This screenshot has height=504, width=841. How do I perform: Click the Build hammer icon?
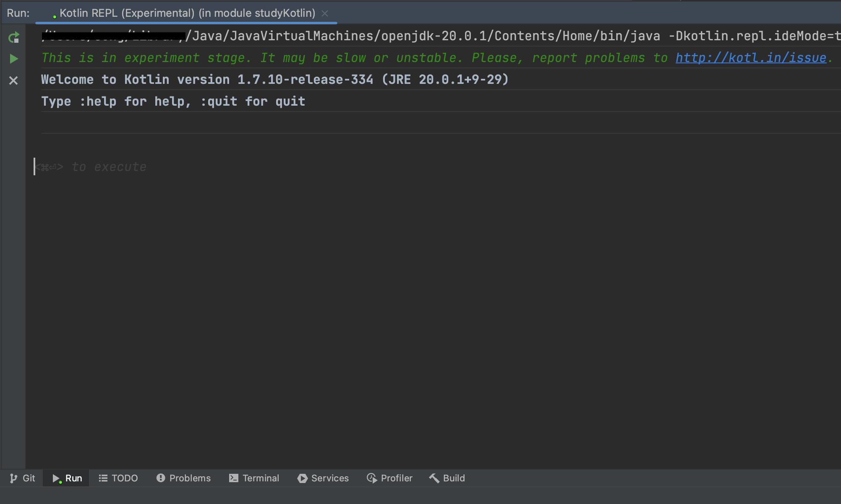pyautogui.click(x=434, y=478)
